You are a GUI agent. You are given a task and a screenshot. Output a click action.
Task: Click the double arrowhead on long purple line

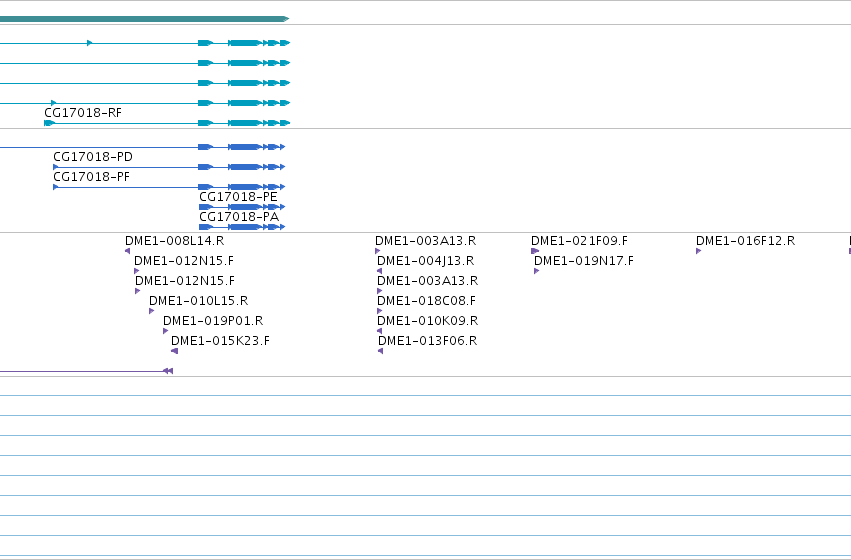pyautogui.click(x=168, y=371)
